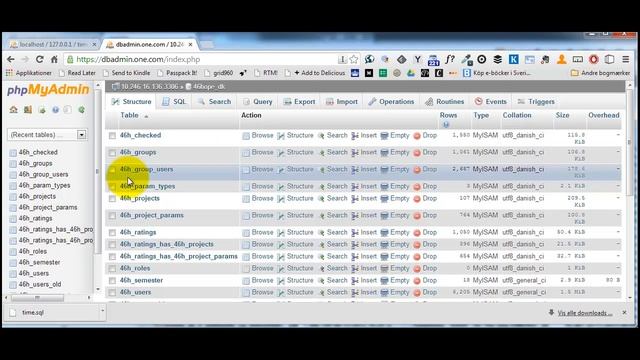
Task: Open the Operations tab
Action: tap(391, 102)
